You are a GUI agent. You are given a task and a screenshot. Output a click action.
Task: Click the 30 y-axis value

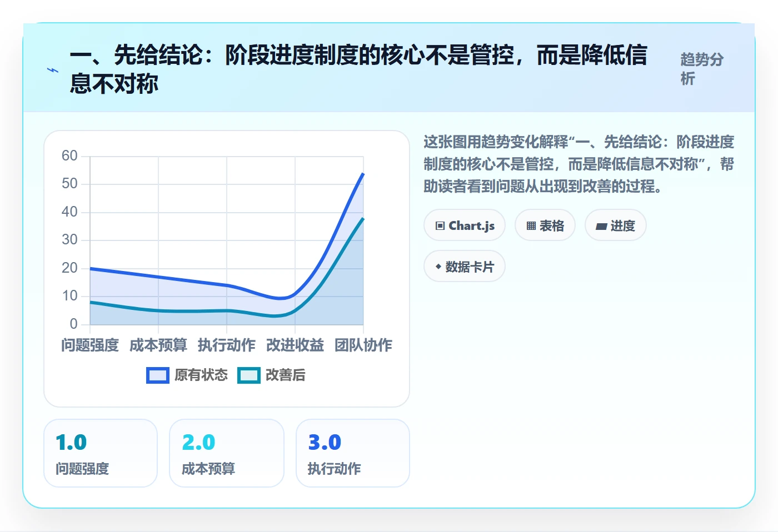point(69,240)
